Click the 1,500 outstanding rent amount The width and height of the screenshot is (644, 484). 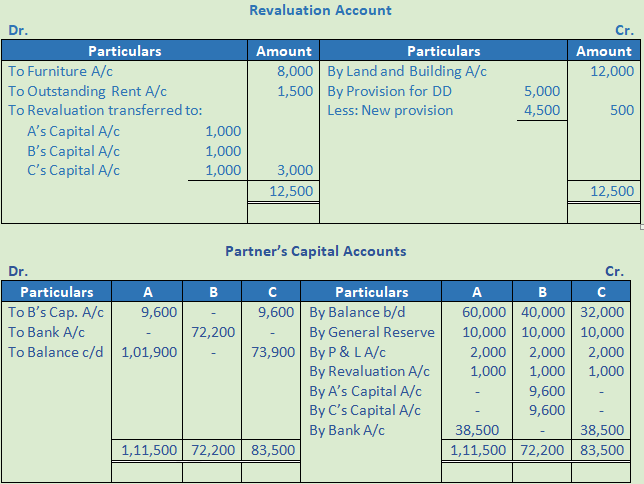coord(295,91)
